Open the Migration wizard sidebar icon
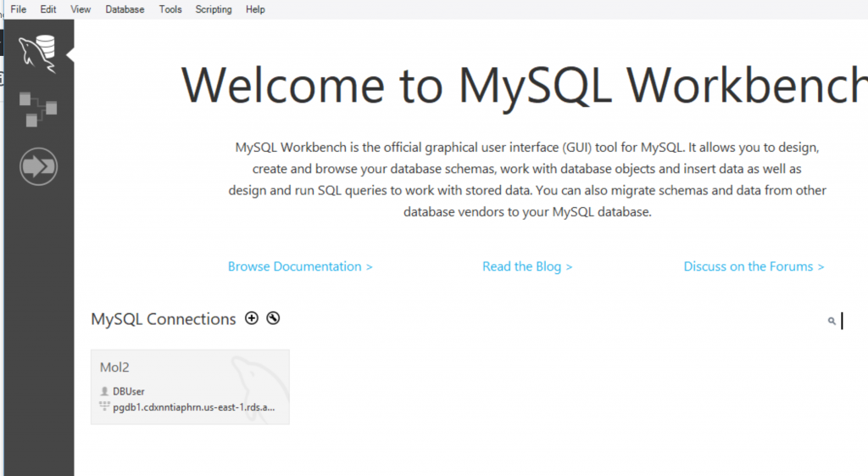This screenshot has width=868, height=476. point(38,166)
